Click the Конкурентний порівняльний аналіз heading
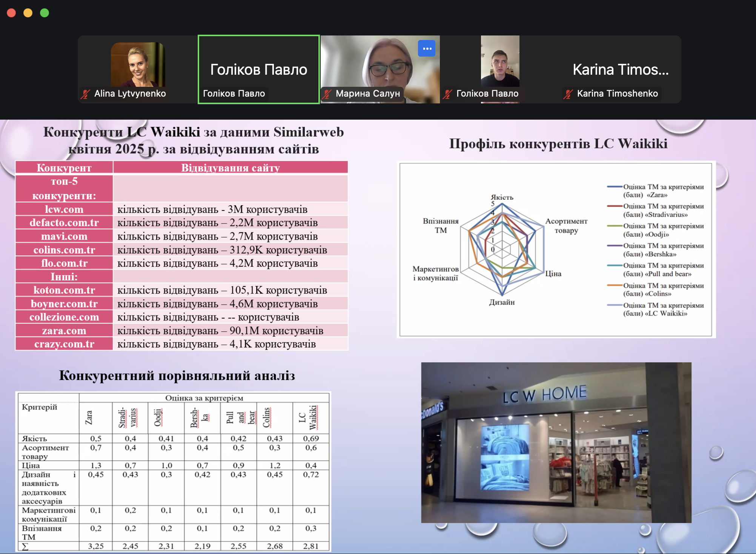The image size is (756, 554). pos(177,375)
